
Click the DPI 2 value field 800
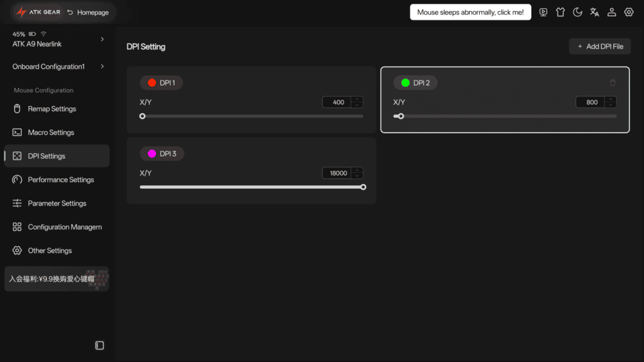(x=591, y=102)
